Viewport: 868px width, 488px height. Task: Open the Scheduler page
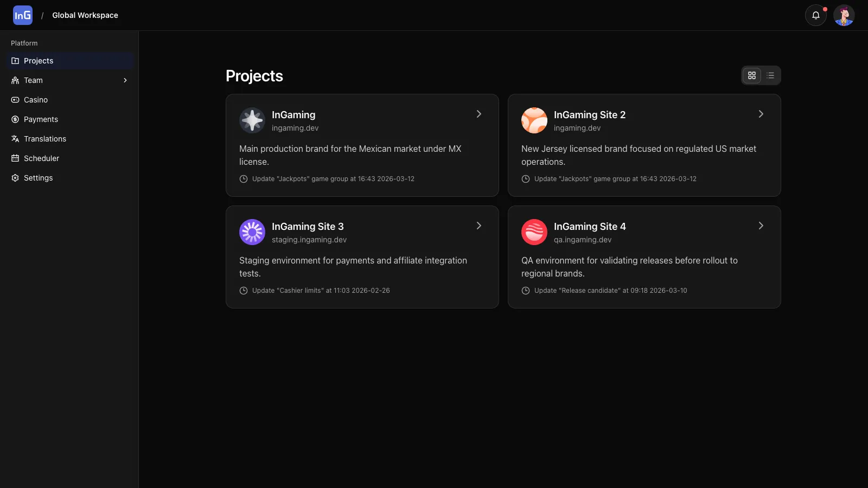click(41, 158)
